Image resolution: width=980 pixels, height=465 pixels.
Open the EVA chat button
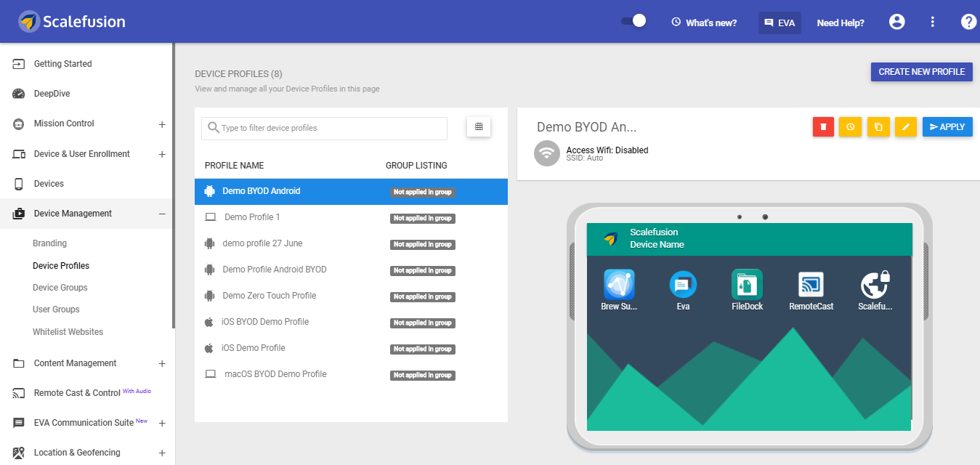pyautogui.click(x=779, y=23)
